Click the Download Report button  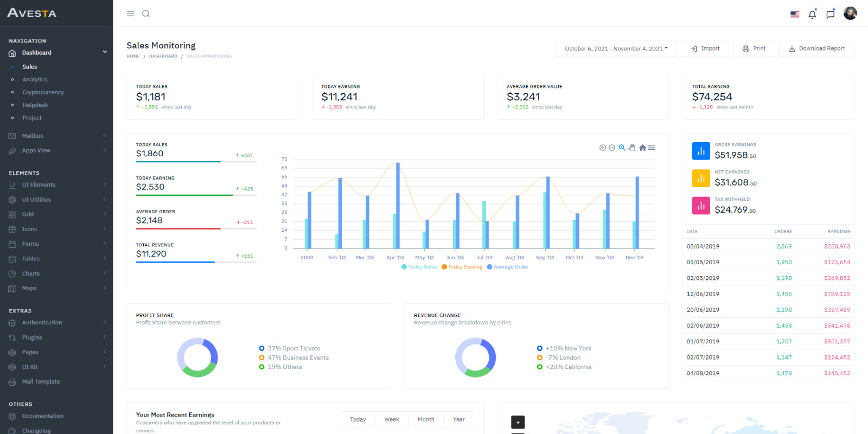point(816,49)
